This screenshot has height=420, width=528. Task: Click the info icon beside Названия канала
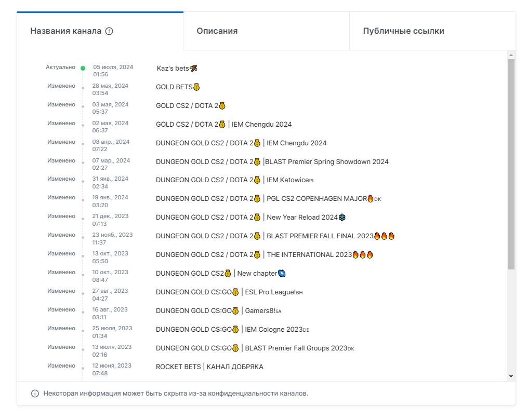pyautogui.click(x=109, y=31)
